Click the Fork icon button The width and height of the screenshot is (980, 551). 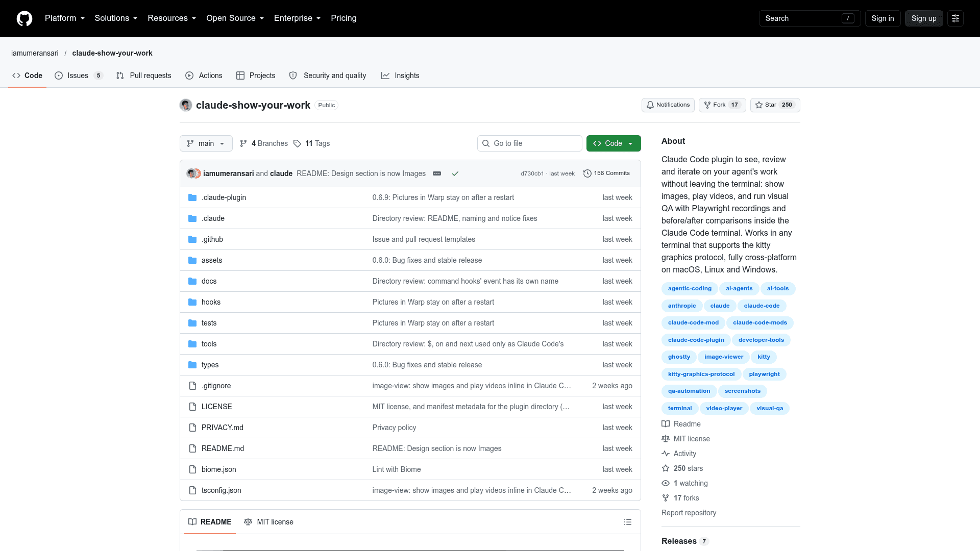(x=722, y=105)
